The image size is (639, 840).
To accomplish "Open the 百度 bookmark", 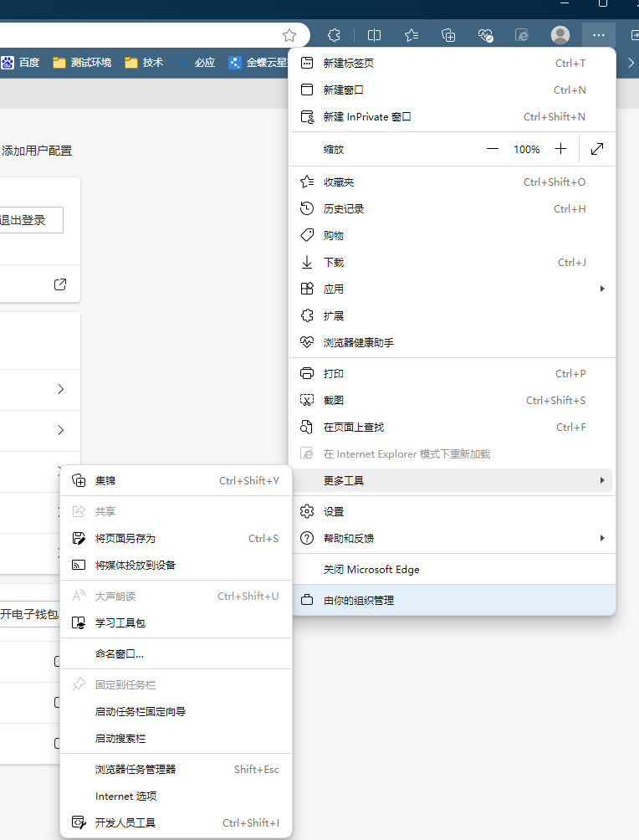I will [x=20, y=63].
